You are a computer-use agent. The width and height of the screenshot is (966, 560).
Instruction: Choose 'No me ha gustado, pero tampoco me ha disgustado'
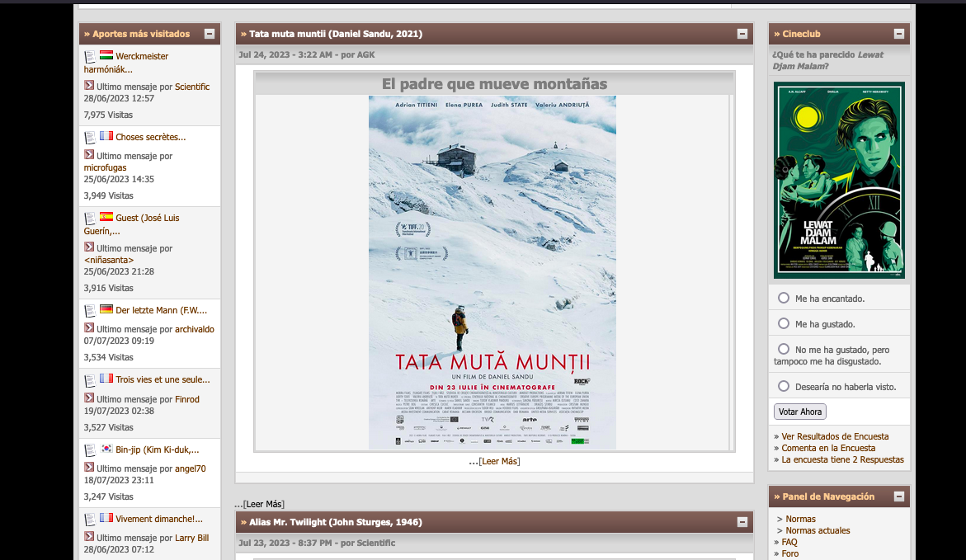[x=784, y=349]
